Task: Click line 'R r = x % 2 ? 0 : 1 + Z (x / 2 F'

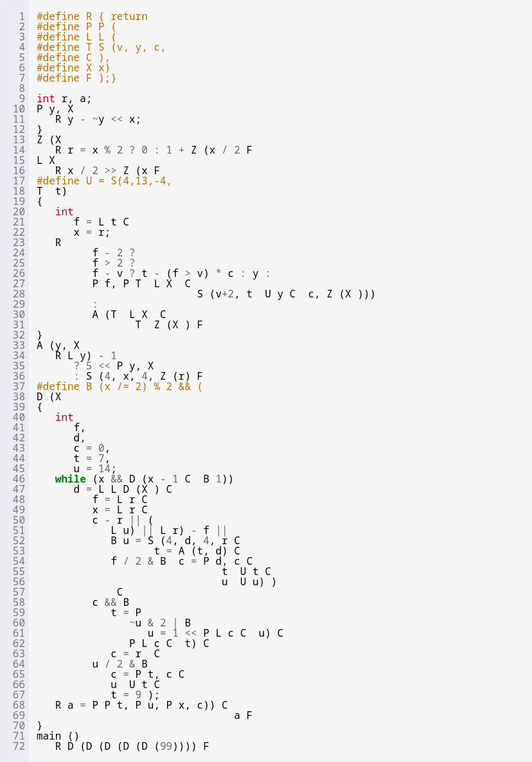Action: pos(154,150)
